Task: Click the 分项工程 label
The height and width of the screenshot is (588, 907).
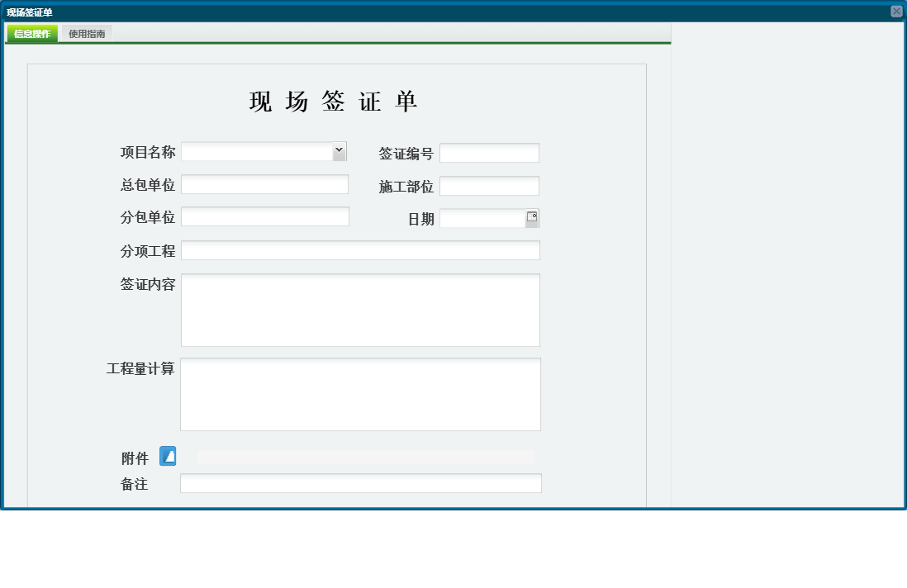Action: click(148, 251)
